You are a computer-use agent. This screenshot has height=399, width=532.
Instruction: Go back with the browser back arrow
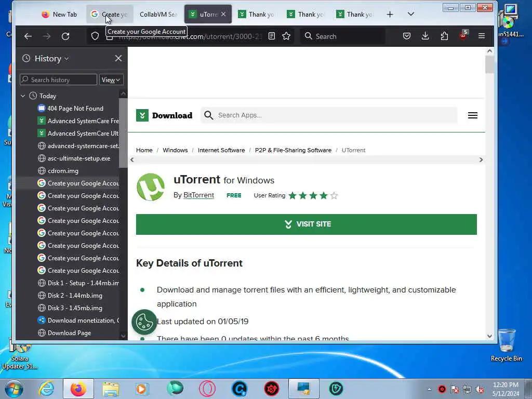(x=28, y=36)
